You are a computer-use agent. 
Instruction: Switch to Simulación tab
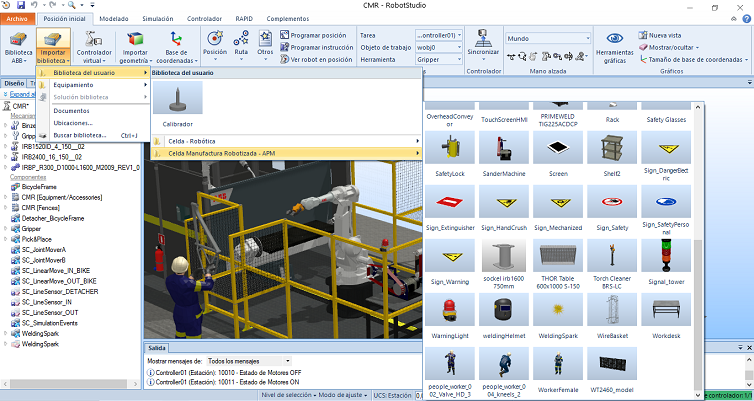coord(157,19)
